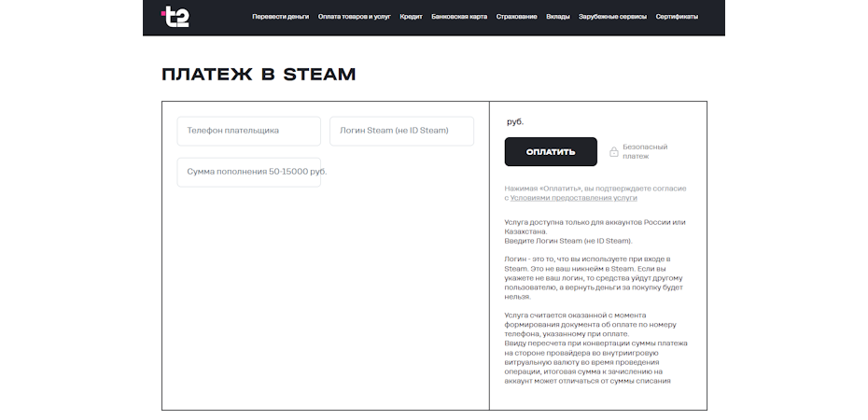
Task: Focus the Телефон плательщика input field
Action: pos(248,132)
